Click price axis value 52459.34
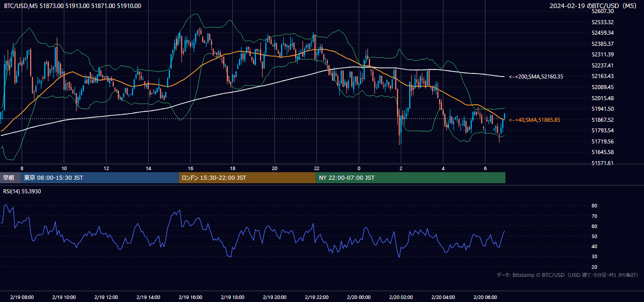 coord(603,33)
